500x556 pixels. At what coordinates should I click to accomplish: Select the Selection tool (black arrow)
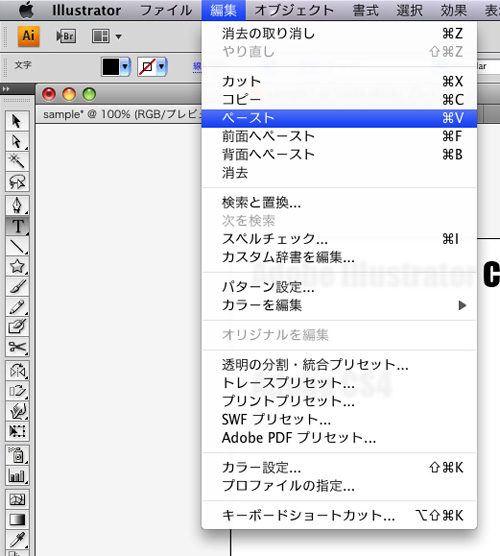coord(17,121)
